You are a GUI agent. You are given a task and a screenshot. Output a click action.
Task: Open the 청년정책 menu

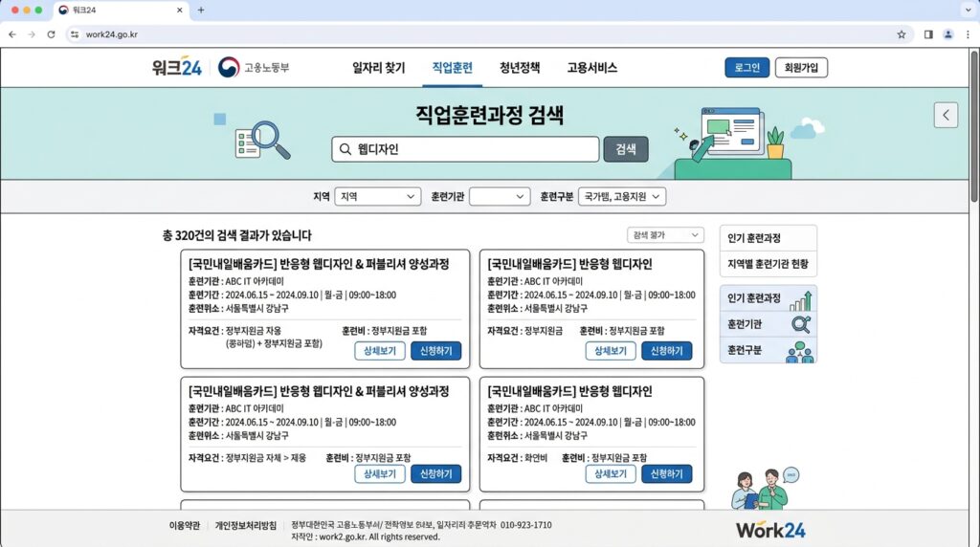coord(520,68)
